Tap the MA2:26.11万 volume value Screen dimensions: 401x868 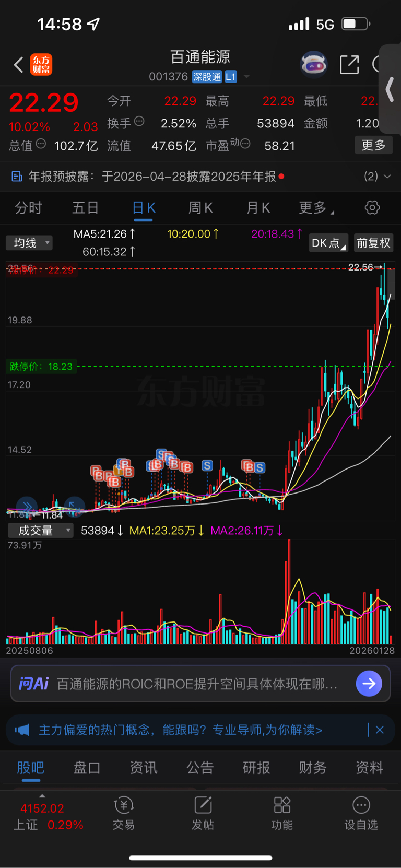pos(246,531)
